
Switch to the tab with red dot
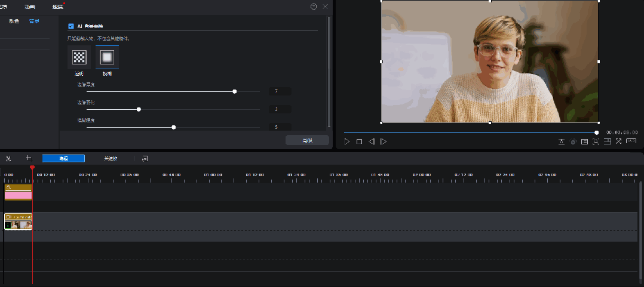click(58, 7)
